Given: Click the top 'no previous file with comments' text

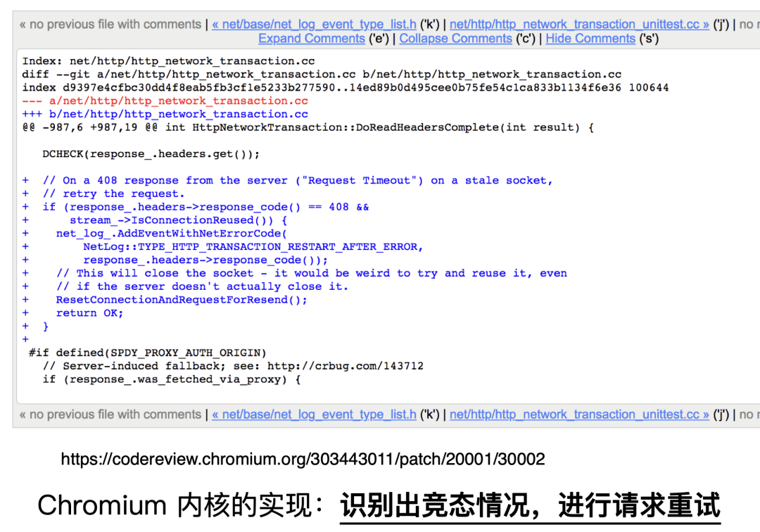Looking at the screenshot, I should click(x=110, y=24).
